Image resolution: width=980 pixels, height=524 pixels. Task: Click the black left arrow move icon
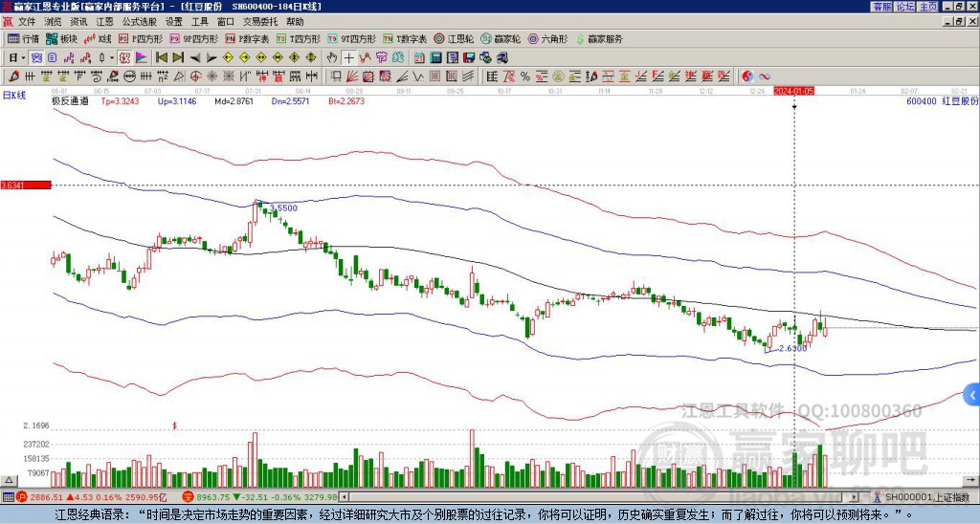coord(195,58)
